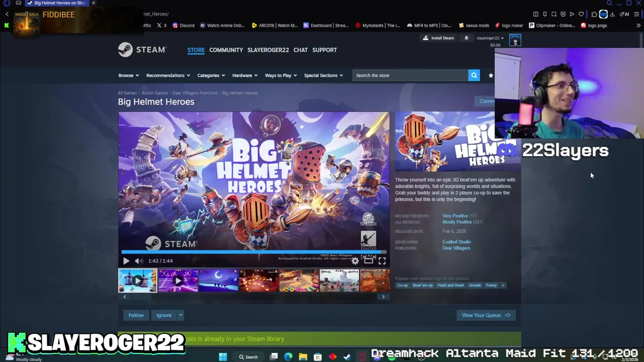Open Windows Start menu
Screen dimensions: 644x362
(x=223, y=357)
